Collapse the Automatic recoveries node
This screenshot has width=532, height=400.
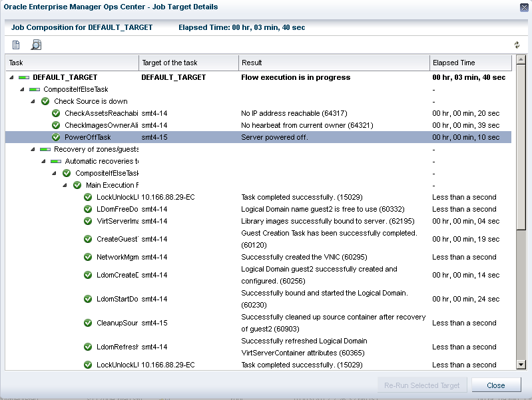tap(44, 161)
